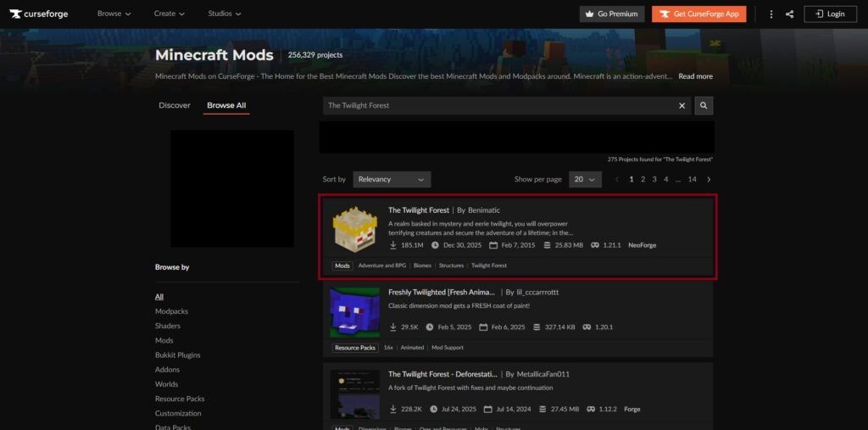Open The Twilight Forest mod thumbnail
Screen dimensions: 868x430
[355, 232]
